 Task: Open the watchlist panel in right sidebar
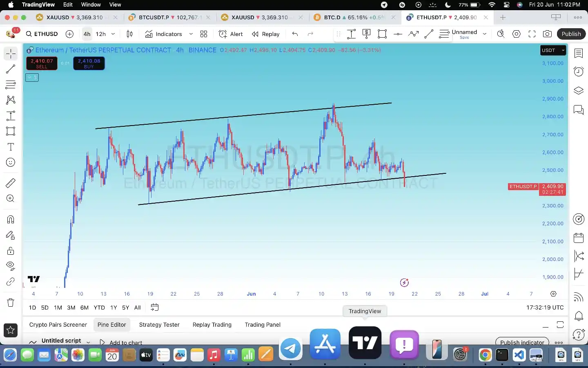click(579, 53)
